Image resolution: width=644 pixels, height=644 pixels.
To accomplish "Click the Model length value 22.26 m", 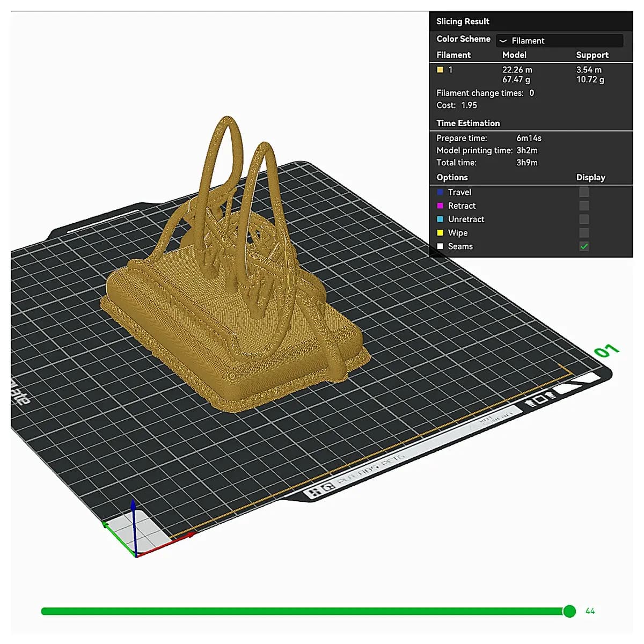I will click(517, 70).
